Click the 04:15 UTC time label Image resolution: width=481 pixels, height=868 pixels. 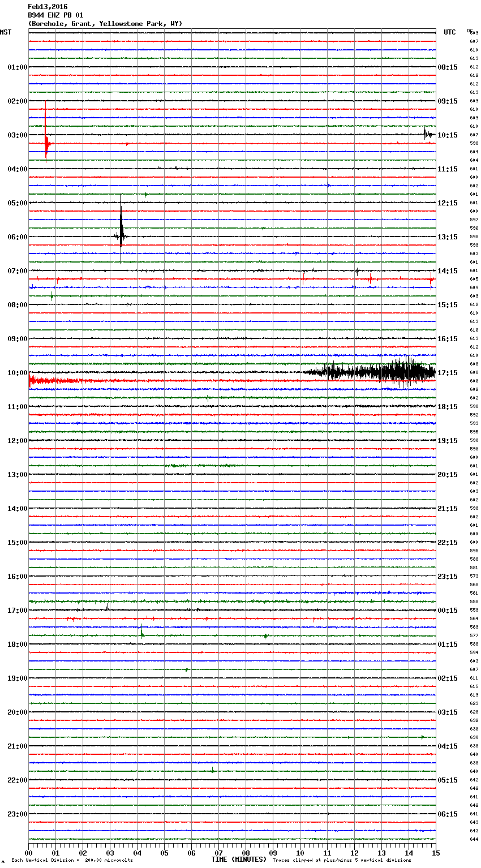(x=448, y=746)
